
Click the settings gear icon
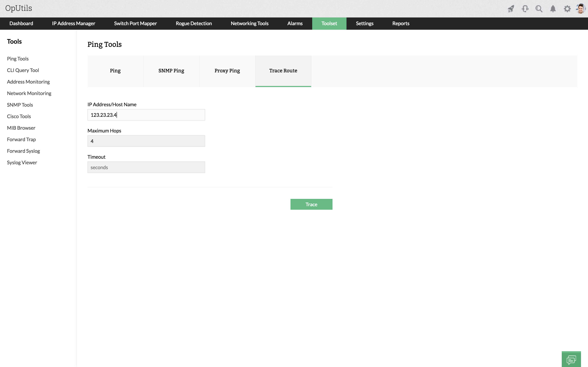(567, 9)
